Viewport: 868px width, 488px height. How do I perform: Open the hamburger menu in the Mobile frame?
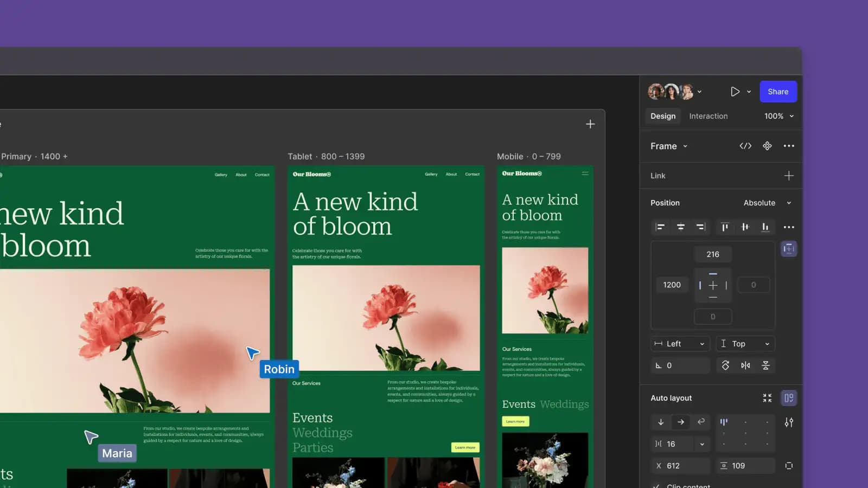[585, 174]
